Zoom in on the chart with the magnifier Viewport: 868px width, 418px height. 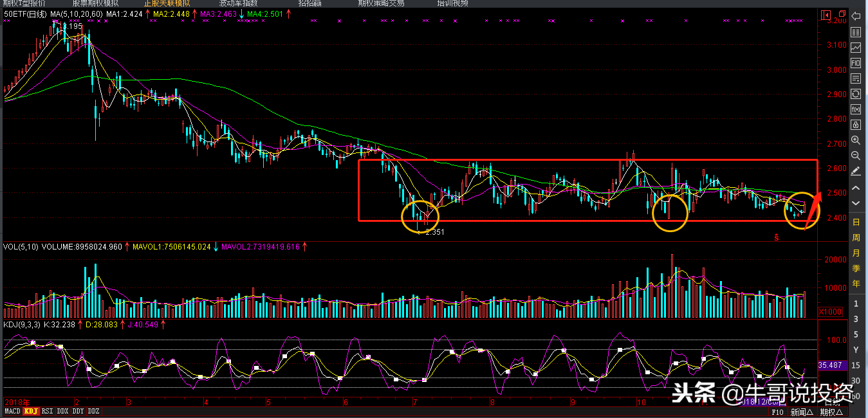(856, 140)
